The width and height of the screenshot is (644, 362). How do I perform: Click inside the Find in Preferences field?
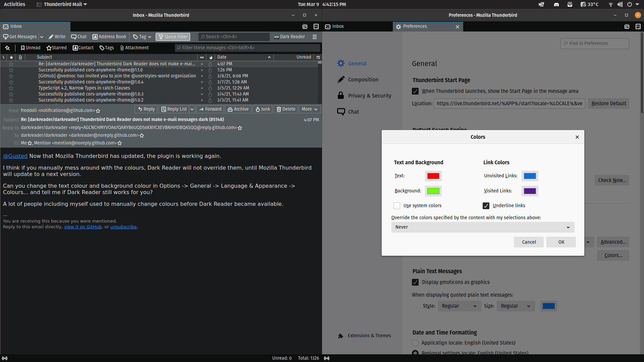(x=594, y=43)
